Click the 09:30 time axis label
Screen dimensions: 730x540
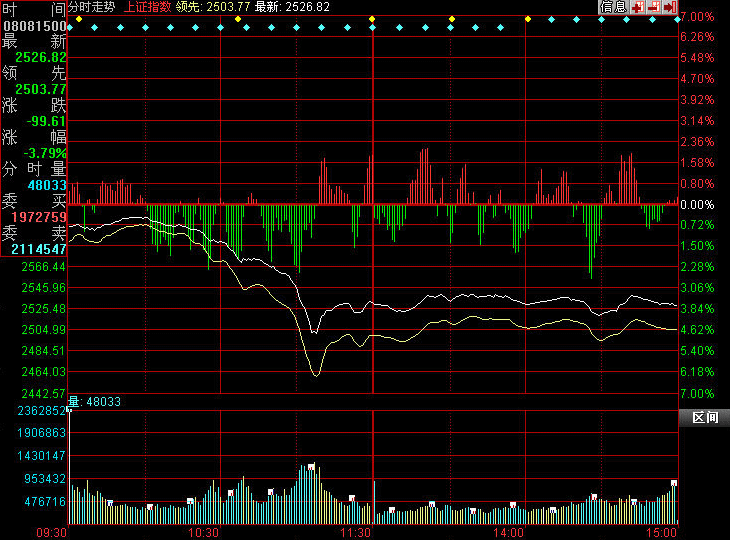(52, 533)
